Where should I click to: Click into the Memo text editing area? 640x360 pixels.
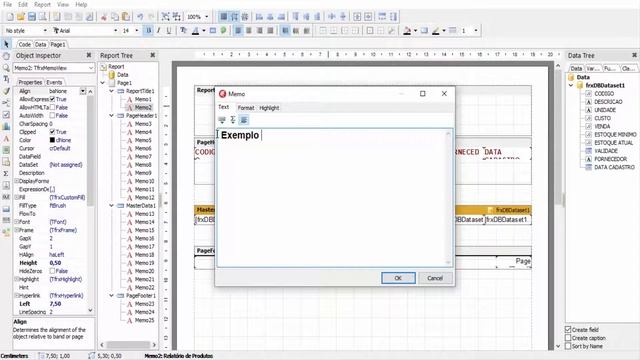tap(334, 198)
